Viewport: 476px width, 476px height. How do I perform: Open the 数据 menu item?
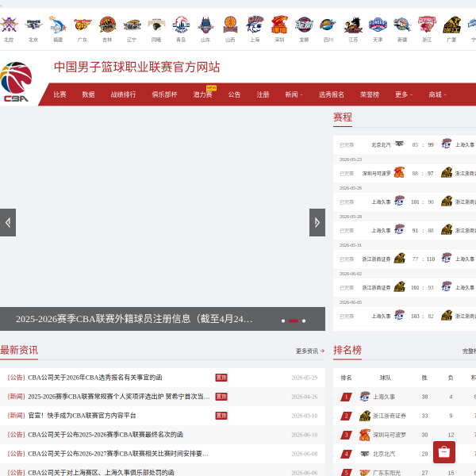(x=88, y=94)
